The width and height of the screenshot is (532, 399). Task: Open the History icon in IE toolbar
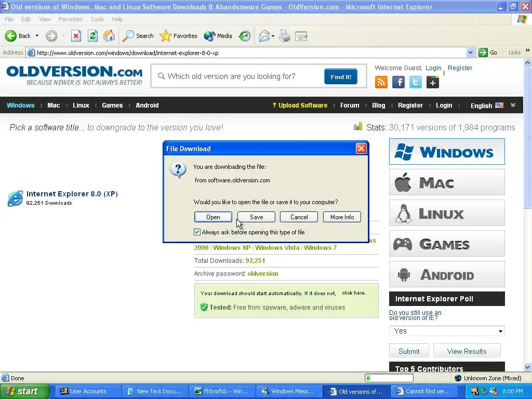(245, 36)
